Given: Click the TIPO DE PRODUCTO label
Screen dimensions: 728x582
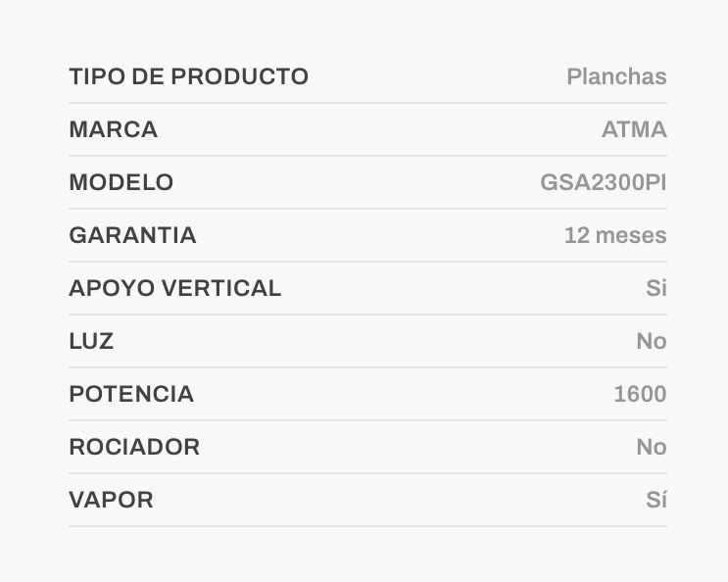Looking at the screenshot, I should pyautogui.click(x=188, y=76).
